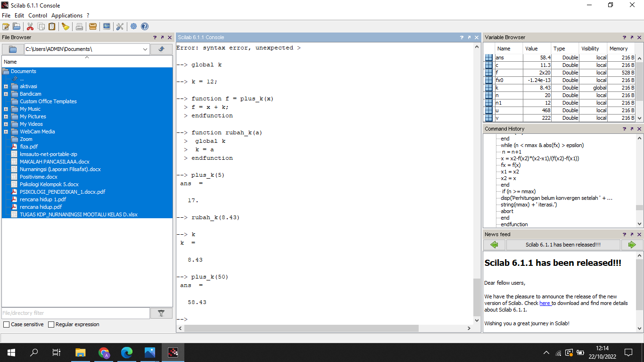
Task: Show next news feed item
Action: click(x=632, y=245)
